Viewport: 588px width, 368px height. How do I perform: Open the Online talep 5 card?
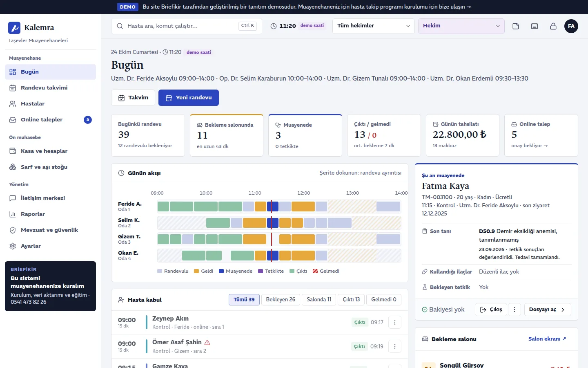coord(541,135)
